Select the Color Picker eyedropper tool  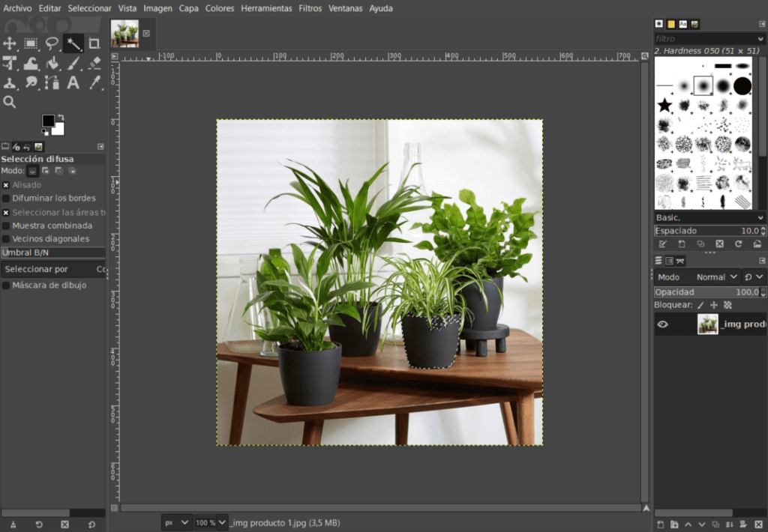94,82
